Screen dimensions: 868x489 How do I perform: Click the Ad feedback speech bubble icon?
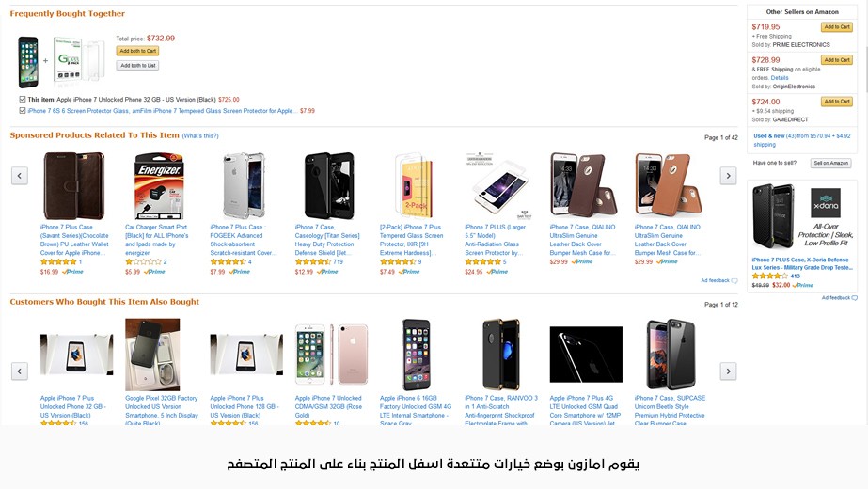[734, 280]
